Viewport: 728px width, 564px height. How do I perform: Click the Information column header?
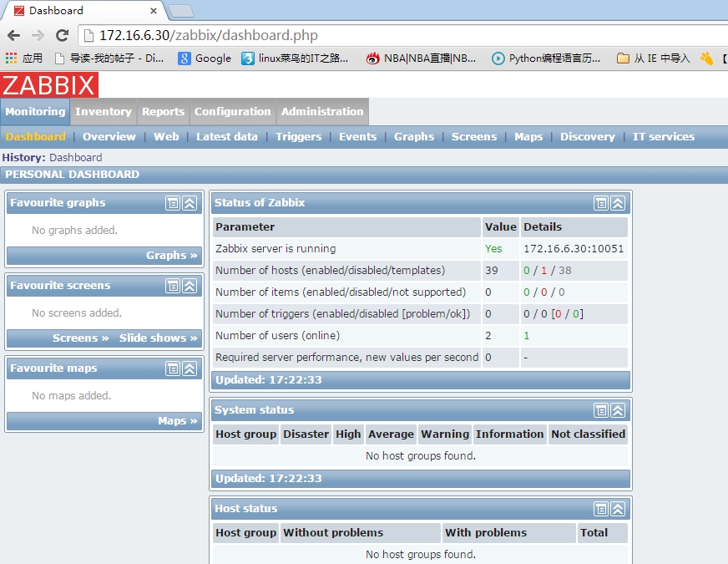pyautogui.click(x=509, y=434)
